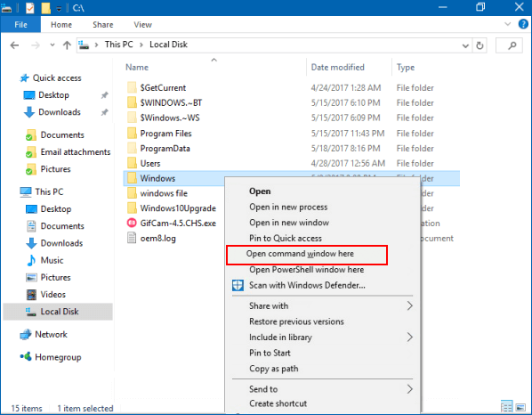
Task: Expand the ribbon with the chevron
Action: (508, 24)
